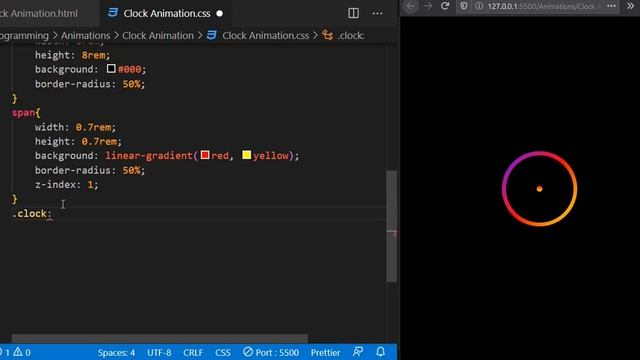This screenshot has width=640, height=360.
Task: Close unsaved Clock Animation.css via dot indicator
Action: (x=220, y=13)
